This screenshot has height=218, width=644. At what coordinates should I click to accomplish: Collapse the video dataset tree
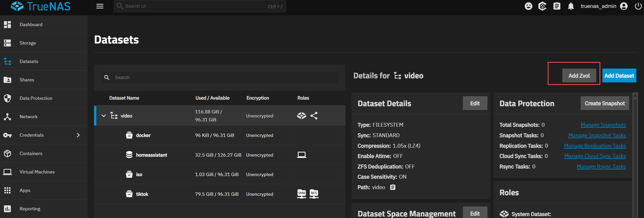[x=104, y=116]
